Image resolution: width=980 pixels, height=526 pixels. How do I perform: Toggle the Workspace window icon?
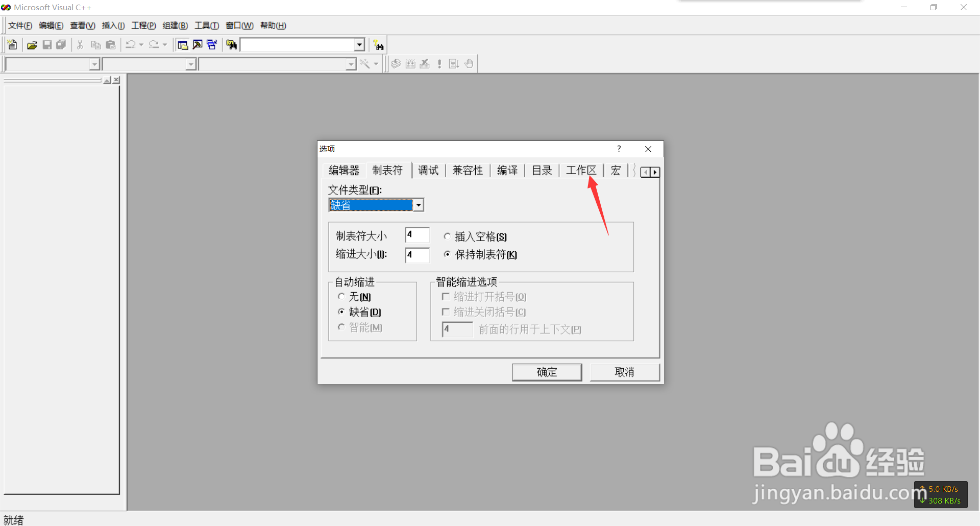[183, 45]
